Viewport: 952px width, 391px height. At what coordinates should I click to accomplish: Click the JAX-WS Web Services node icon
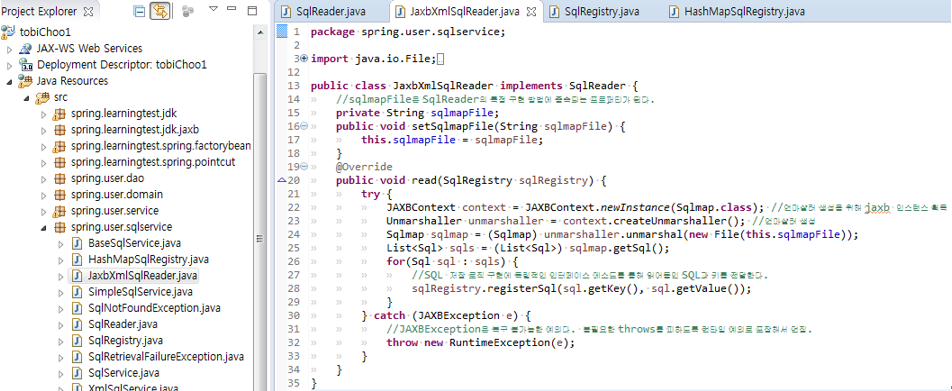click(x=26, y=49)
